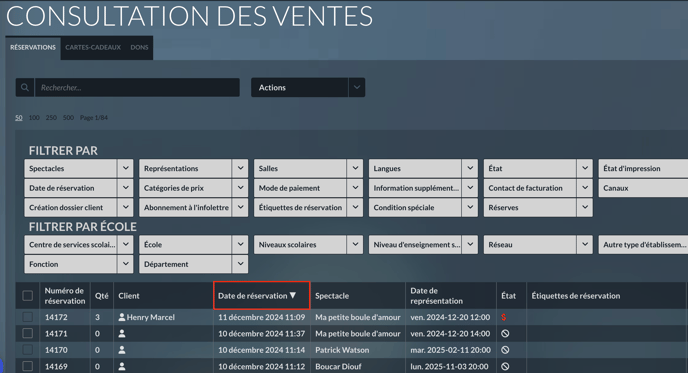Image resolution: width=688 pixels, height=373 pixels.
Task: Click the search magnifier icon
Action: (25, 87)
